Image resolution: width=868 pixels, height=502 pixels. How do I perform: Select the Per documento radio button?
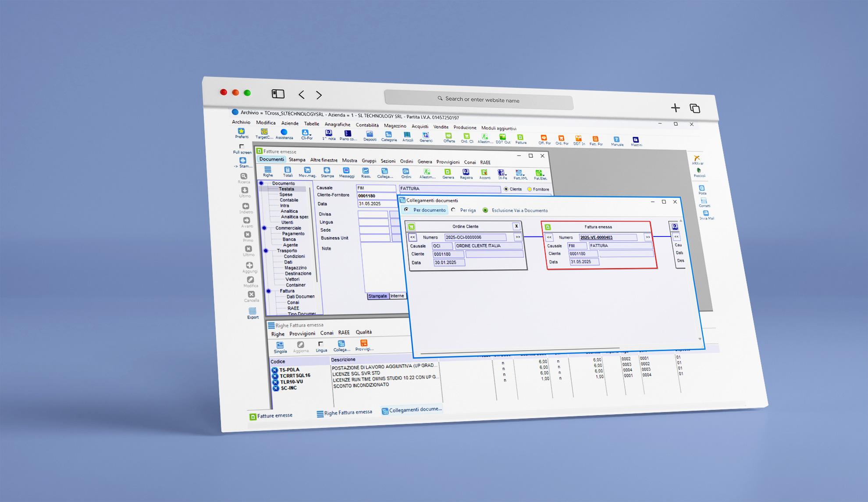[x=407, y=210]
